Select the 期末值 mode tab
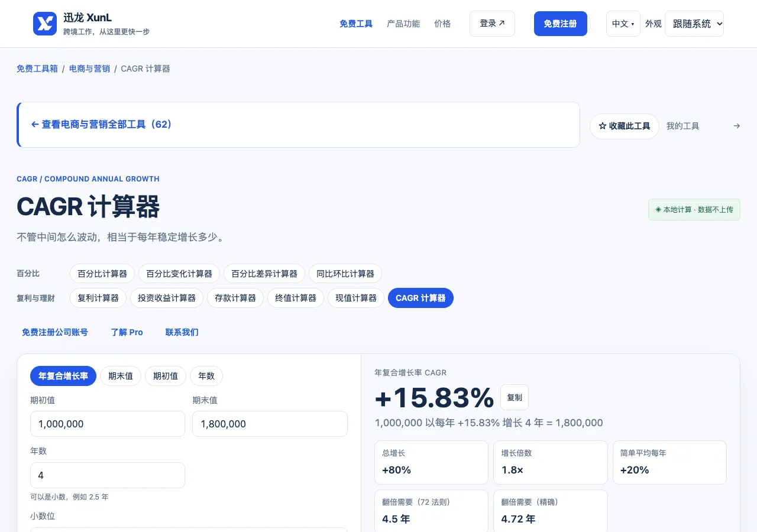The height and width of the screenshot is (532, 757). point(121,376)
